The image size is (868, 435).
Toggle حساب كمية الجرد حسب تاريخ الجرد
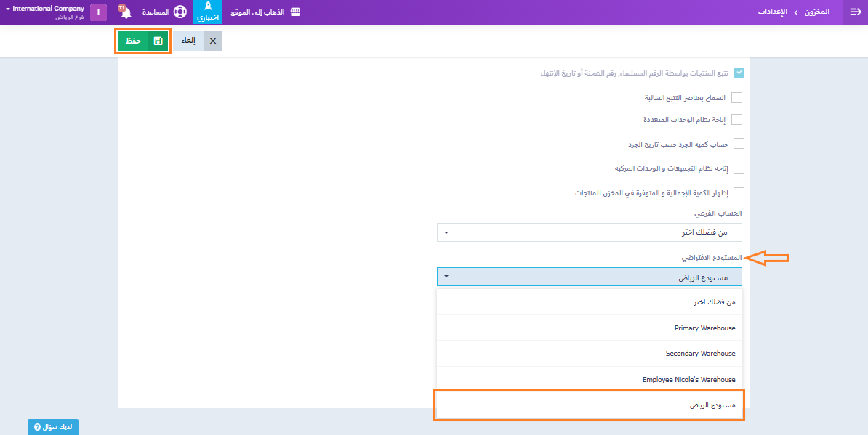(739, 144)
